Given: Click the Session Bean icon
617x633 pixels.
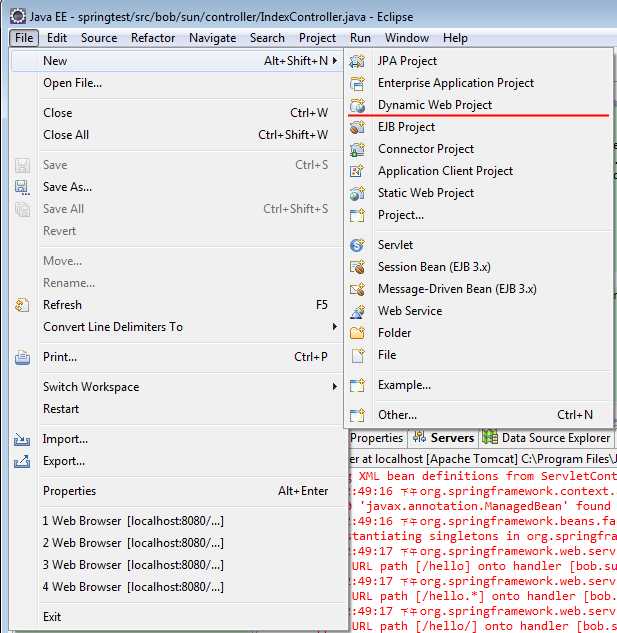Looking at the screenshot, I should tap(357, 267).
